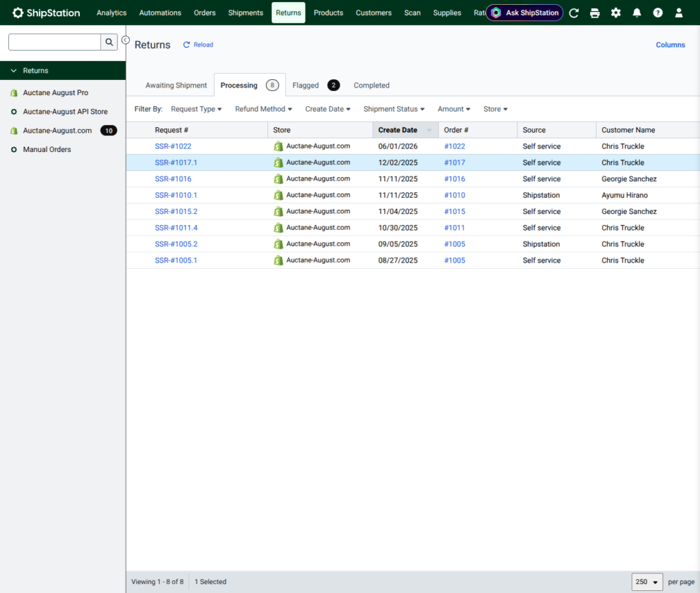Open Request Type filter dropdown
Screen dimensions: 700x593
196,109
